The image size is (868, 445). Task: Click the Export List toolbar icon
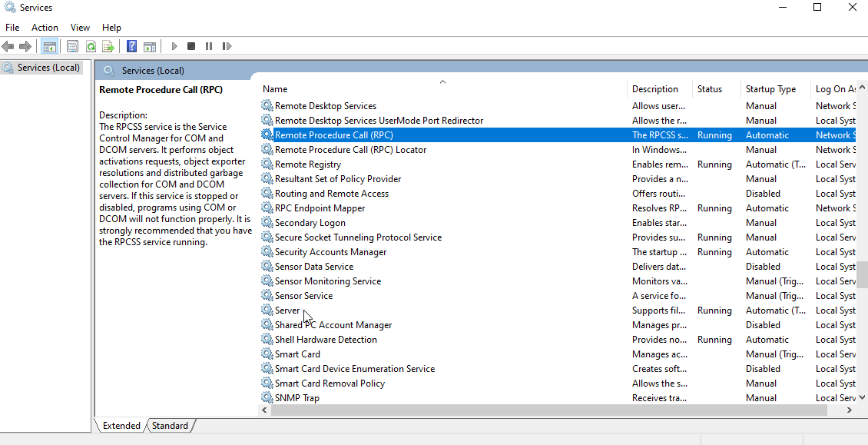click(x=108, y=47)
